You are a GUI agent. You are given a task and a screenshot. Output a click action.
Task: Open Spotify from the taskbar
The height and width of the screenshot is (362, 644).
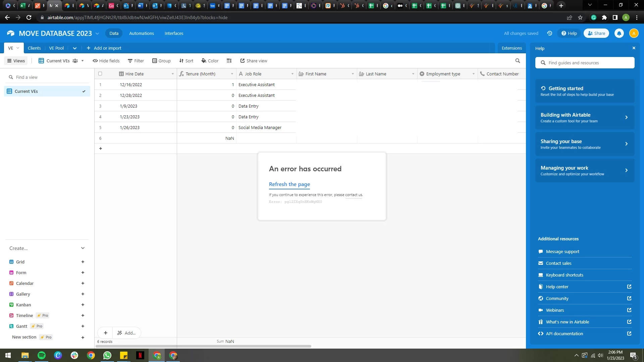coord(42,355)
